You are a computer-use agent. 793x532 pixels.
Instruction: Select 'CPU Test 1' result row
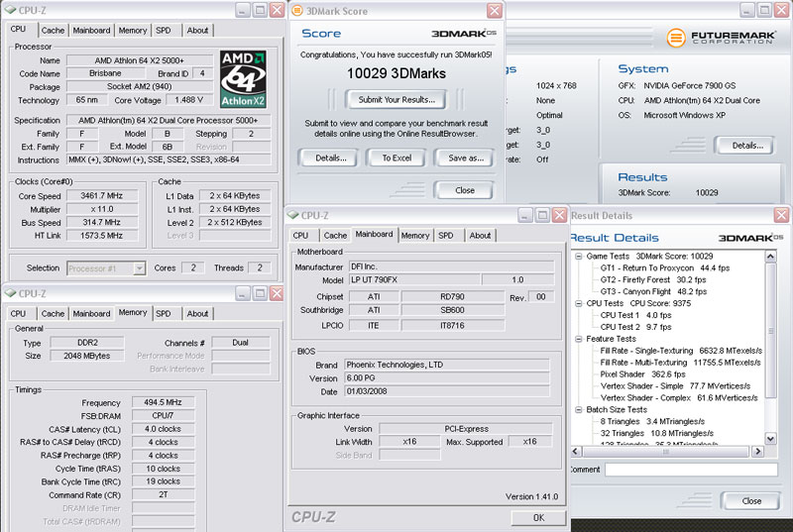point(635,315)
